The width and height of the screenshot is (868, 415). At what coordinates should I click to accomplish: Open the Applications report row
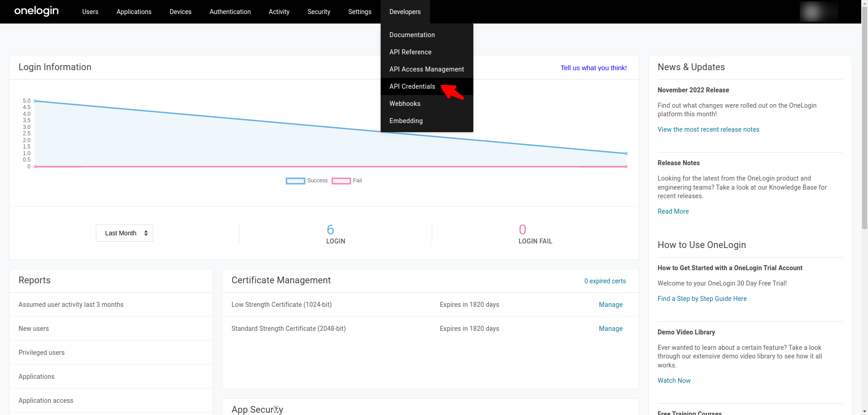point(111,377)
